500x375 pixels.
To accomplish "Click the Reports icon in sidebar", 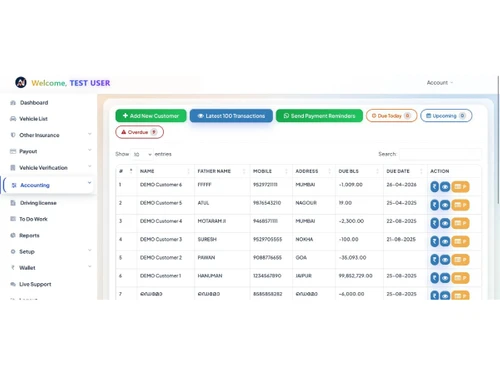I will [13, 235].
